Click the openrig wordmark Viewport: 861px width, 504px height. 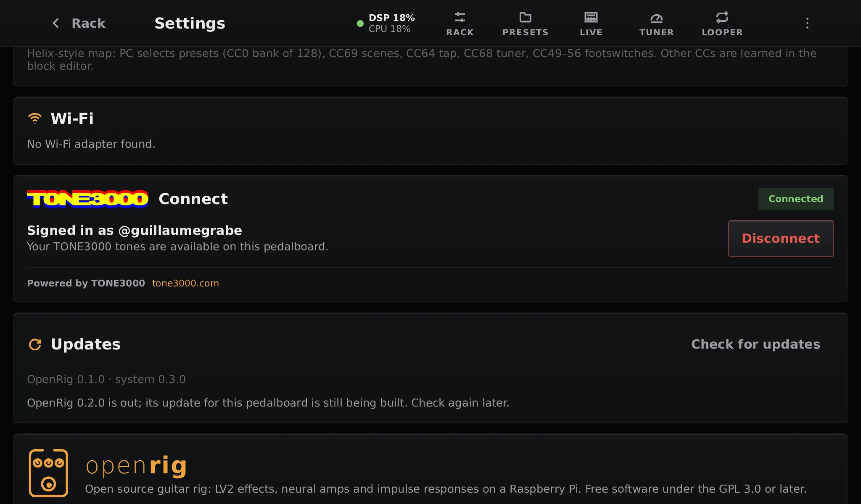tap(136, 466)
